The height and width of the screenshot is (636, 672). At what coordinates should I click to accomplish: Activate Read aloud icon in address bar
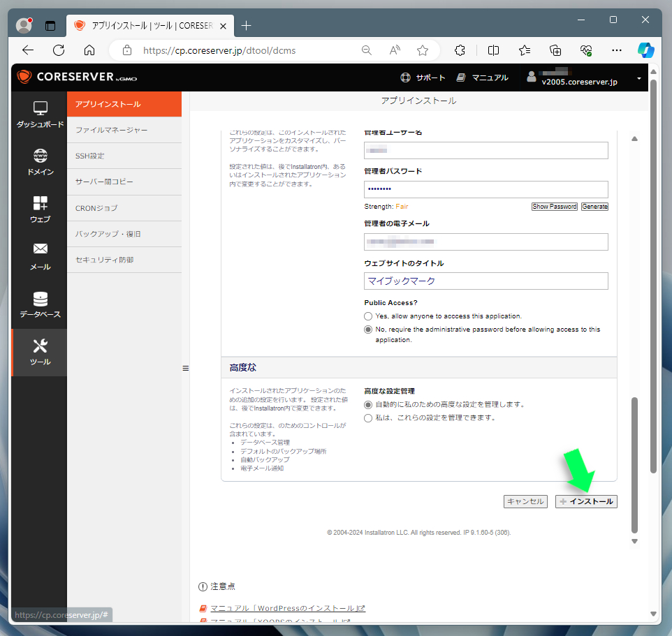(395, 50)
